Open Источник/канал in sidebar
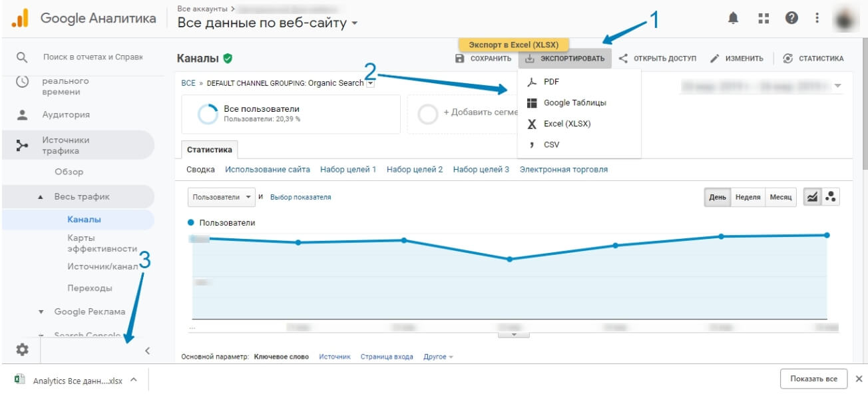This screenshot has width=868, height=394. tap(103, 266)
